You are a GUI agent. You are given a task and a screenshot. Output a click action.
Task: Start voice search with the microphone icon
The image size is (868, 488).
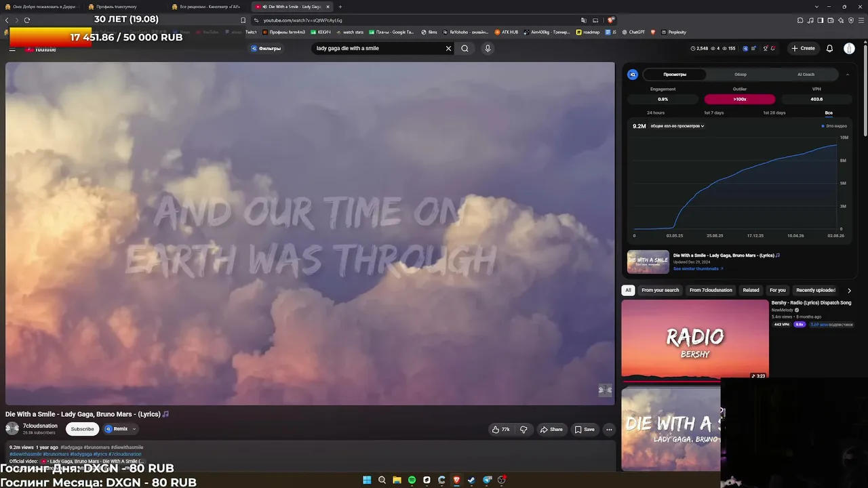pyautogui.click(x=487, y=48)
